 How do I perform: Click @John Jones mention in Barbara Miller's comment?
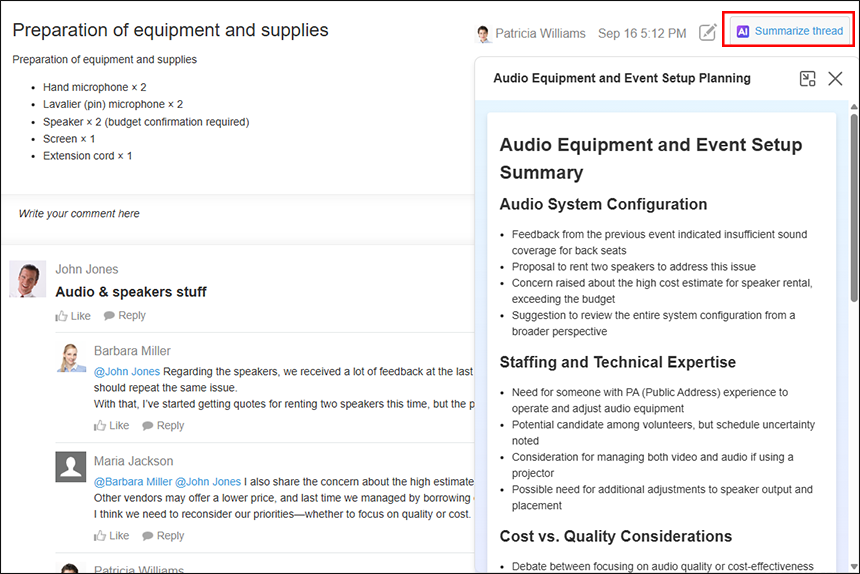point(127,372)
